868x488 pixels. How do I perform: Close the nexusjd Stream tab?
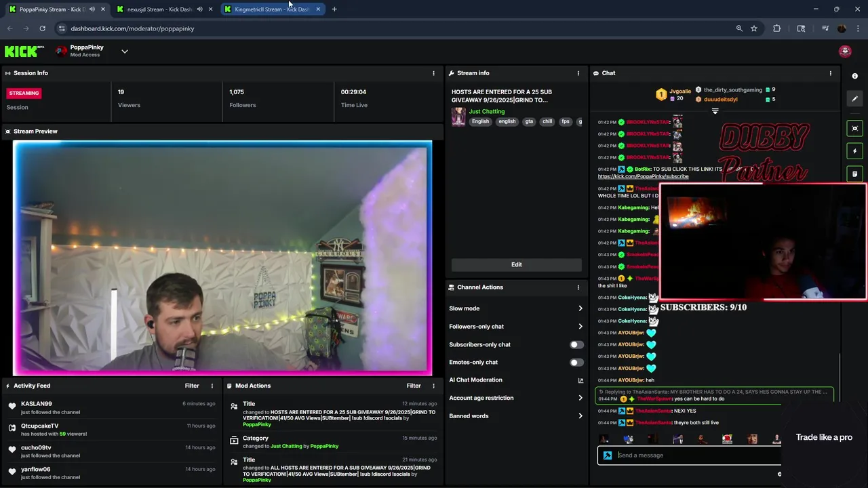(x=210, y=9)
